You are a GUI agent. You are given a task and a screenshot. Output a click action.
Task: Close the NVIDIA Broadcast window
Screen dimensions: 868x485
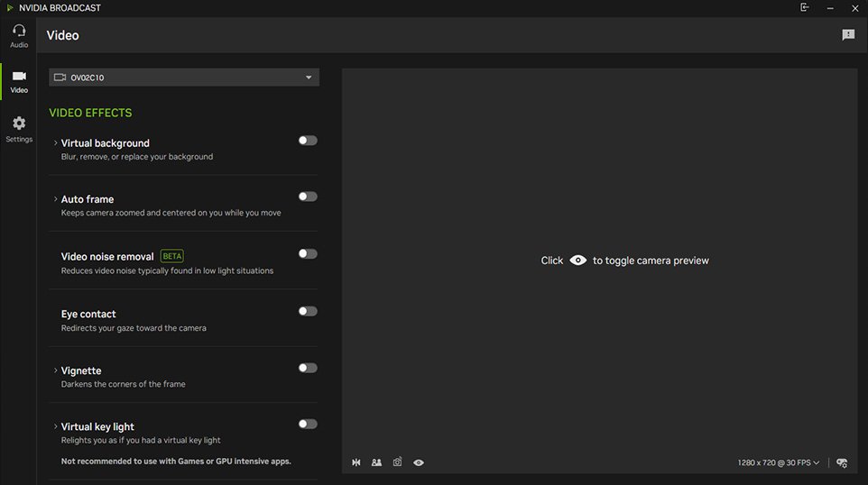[854, 8]
